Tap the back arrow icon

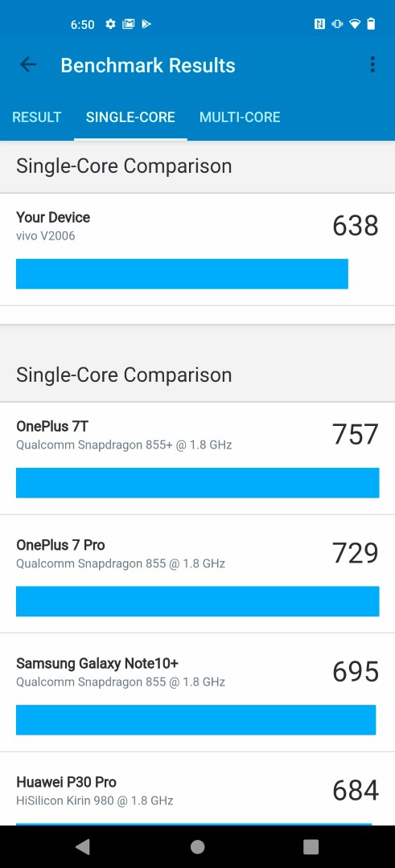point(27,65)
